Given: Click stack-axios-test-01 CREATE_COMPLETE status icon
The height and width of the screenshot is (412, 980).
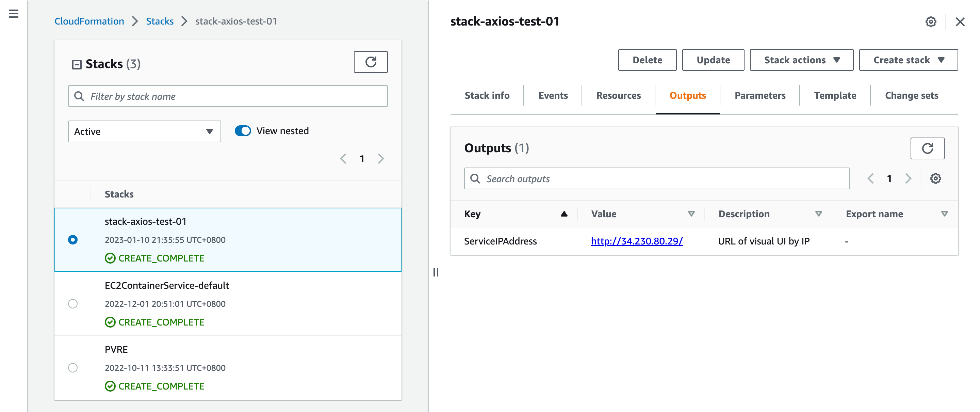Looking at the screenshot, I should tap(110, 258).
